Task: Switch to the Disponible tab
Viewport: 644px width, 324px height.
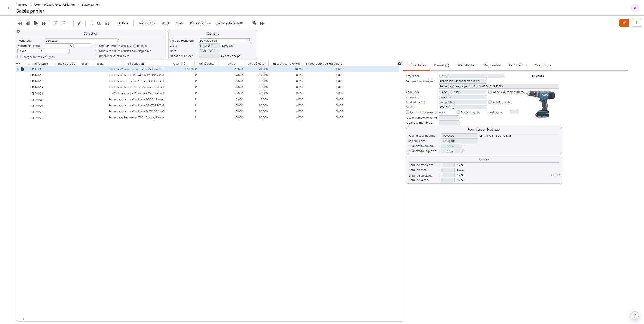Action: pyautogui.click(x=492, y=65)
